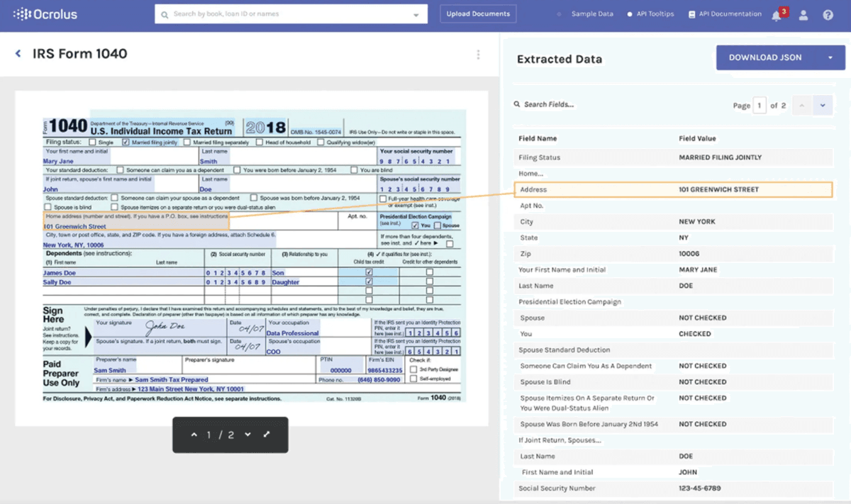Click the Upload Documents button
Viewport: 851px width, 504px height.
pos(478,14)
